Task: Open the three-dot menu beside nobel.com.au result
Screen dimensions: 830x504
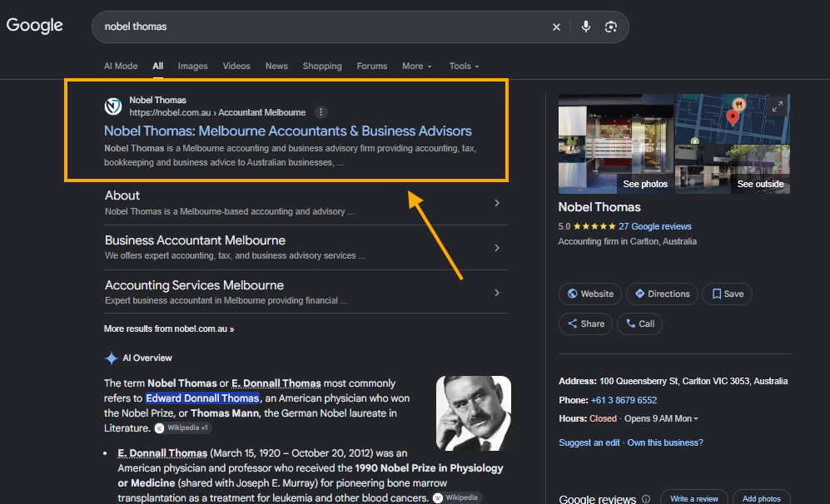Action: click(x=321, y=112)
